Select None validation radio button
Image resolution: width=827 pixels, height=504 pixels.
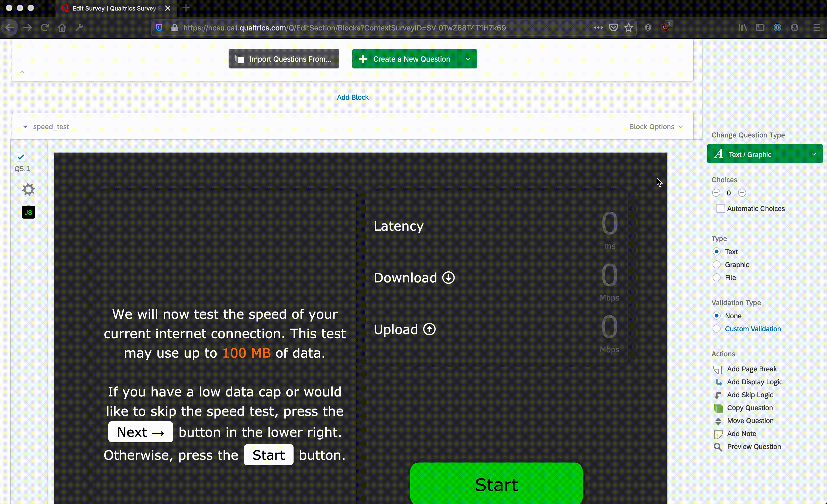coord(716,315)
